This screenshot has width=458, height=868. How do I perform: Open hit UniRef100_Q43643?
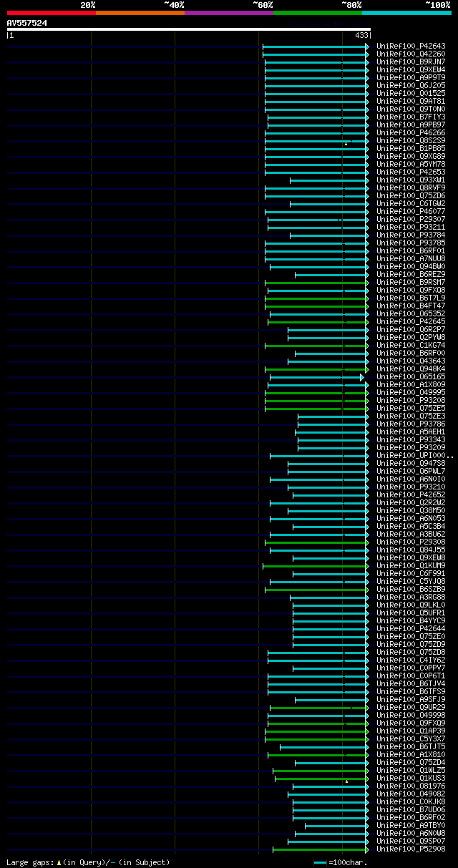(x=411, y=361)
